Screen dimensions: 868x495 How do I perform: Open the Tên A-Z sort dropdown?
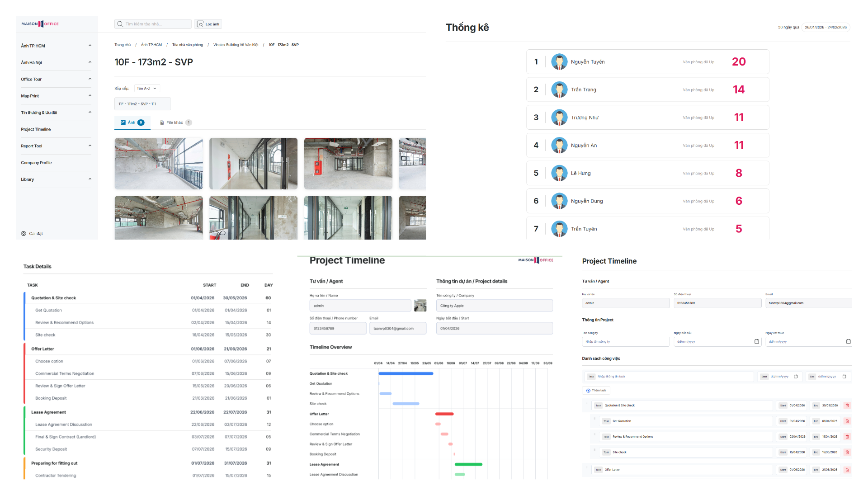(147, 89)
